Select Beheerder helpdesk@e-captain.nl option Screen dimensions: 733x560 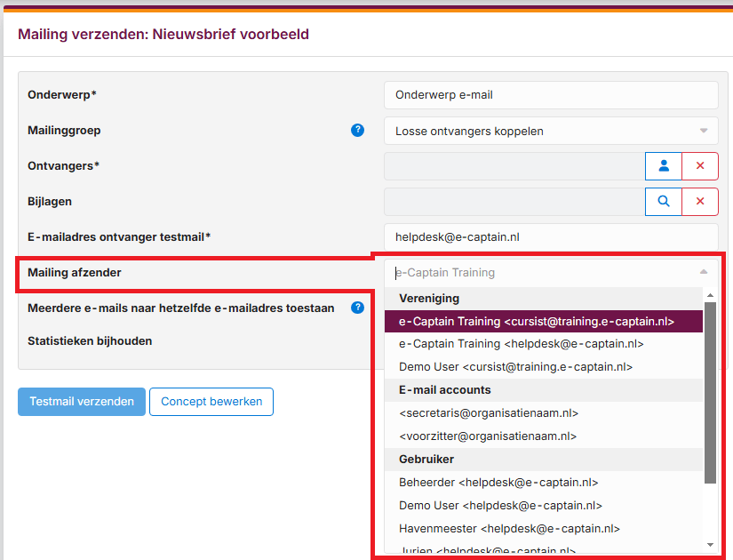(x=543, y=483)
